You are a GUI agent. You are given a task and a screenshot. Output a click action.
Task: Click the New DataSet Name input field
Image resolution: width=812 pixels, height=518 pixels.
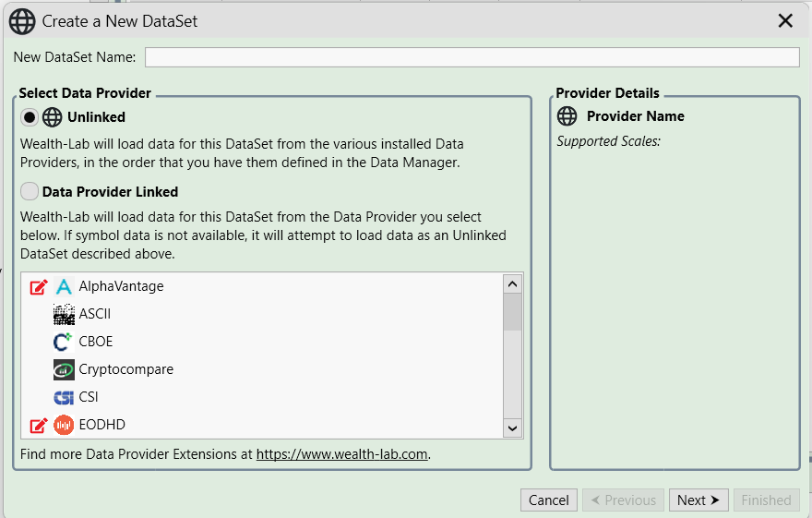(x=472, y=57)
